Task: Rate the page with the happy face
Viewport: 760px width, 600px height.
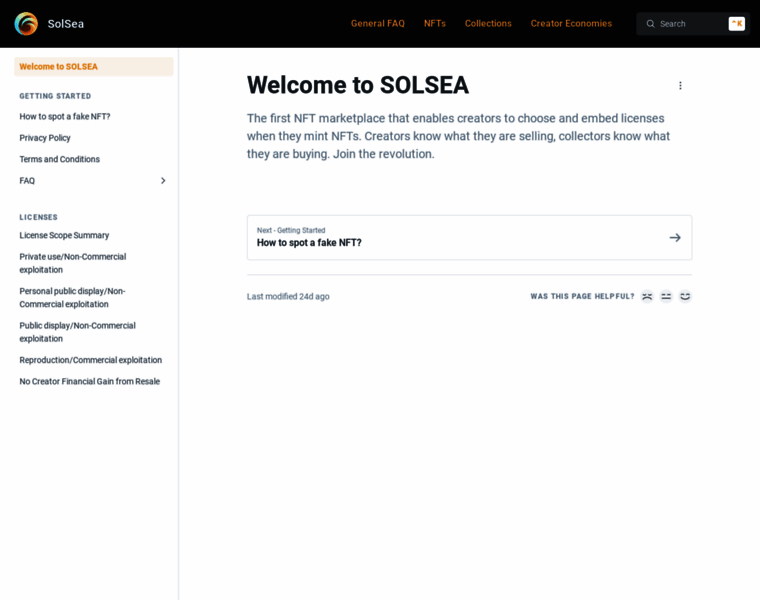Action: 685,296
